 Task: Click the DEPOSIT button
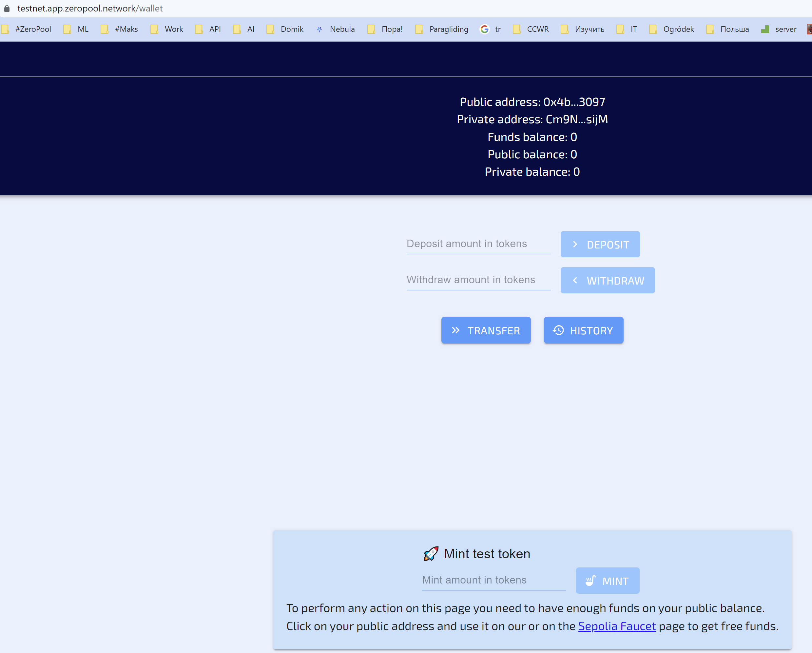coord(600,244)
